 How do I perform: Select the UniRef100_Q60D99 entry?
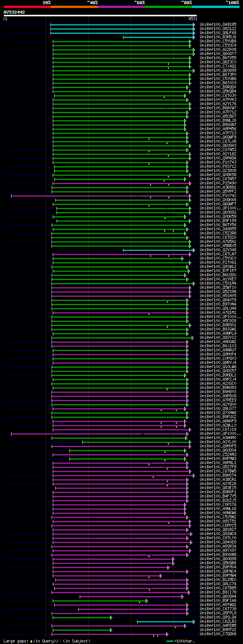tap(218, 71)
